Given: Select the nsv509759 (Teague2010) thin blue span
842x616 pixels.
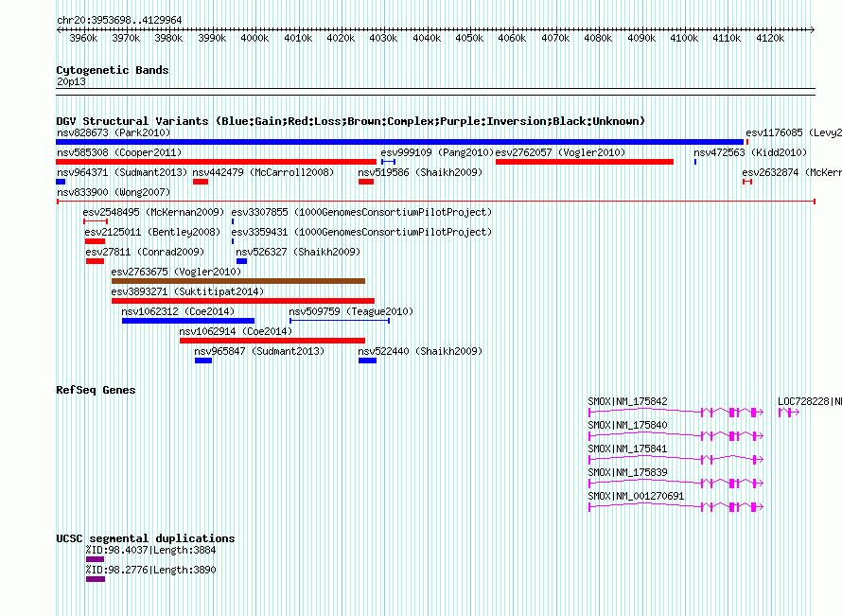Looking at the screenshot, I should click(340, 321).
